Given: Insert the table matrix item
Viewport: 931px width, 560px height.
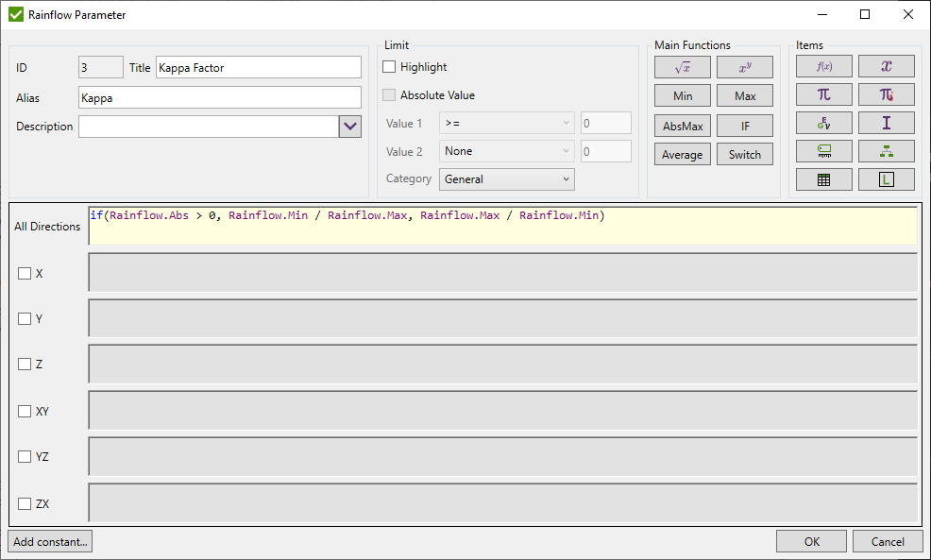Looking at the screenshot, I should tap(823, 178).
